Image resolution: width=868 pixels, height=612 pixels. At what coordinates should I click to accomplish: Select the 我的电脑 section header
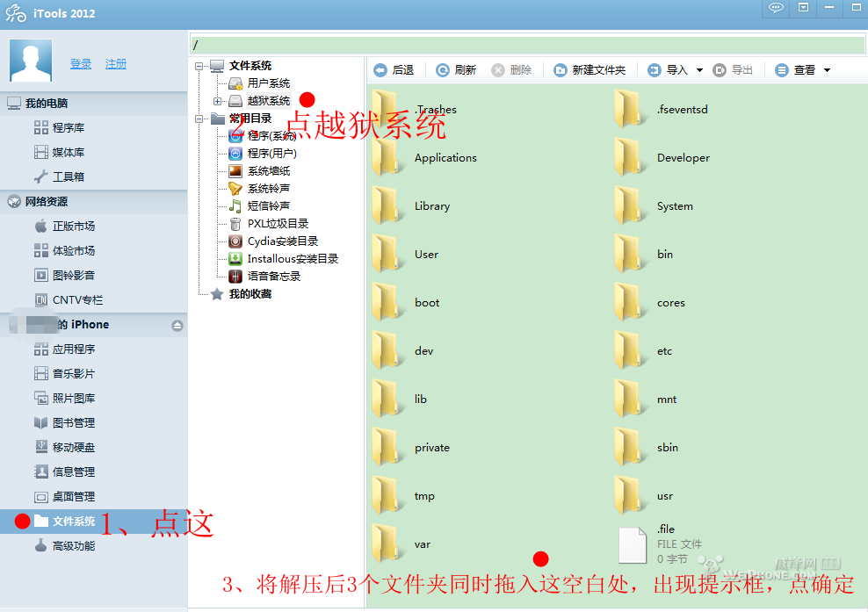(x=93, y=104)
